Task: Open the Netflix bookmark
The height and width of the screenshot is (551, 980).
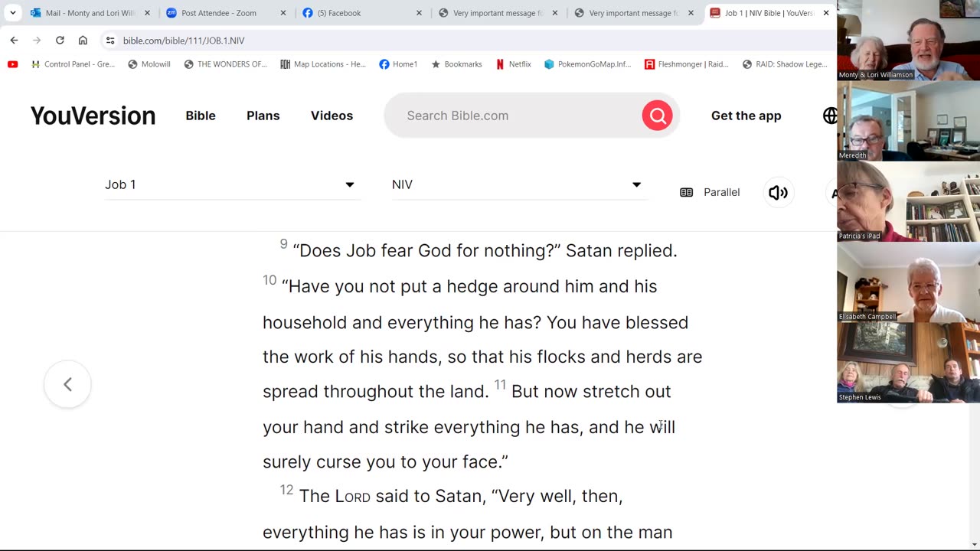Action: coord(513,64)
